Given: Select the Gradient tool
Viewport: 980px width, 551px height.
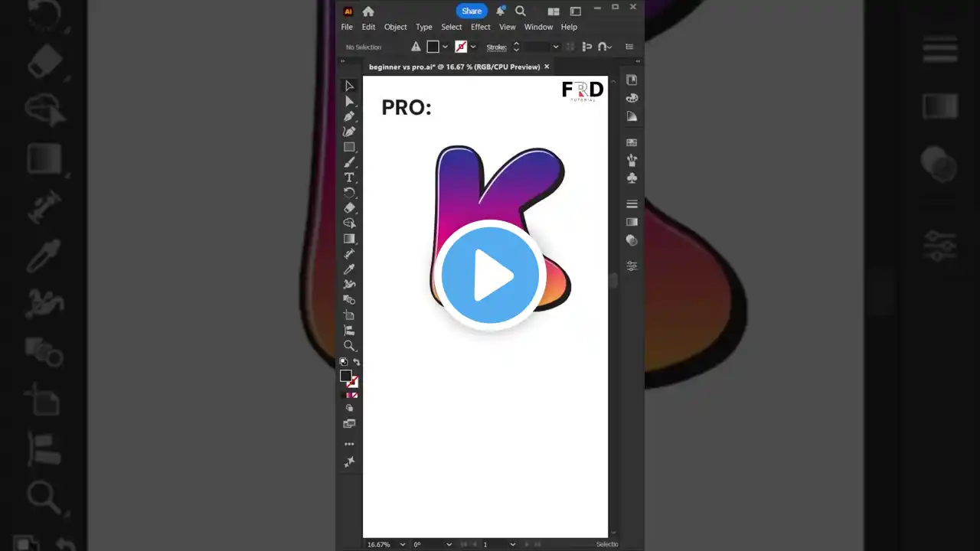Looking at the screenshot, I should click(x=349, y=239).
